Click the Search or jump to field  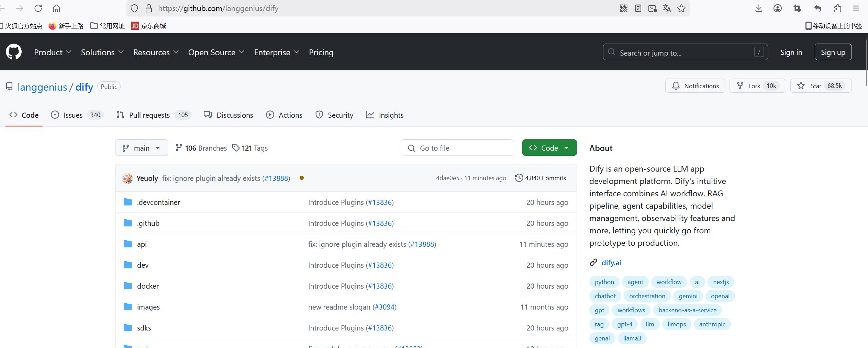pyautogui.click(x=685, y=52)
